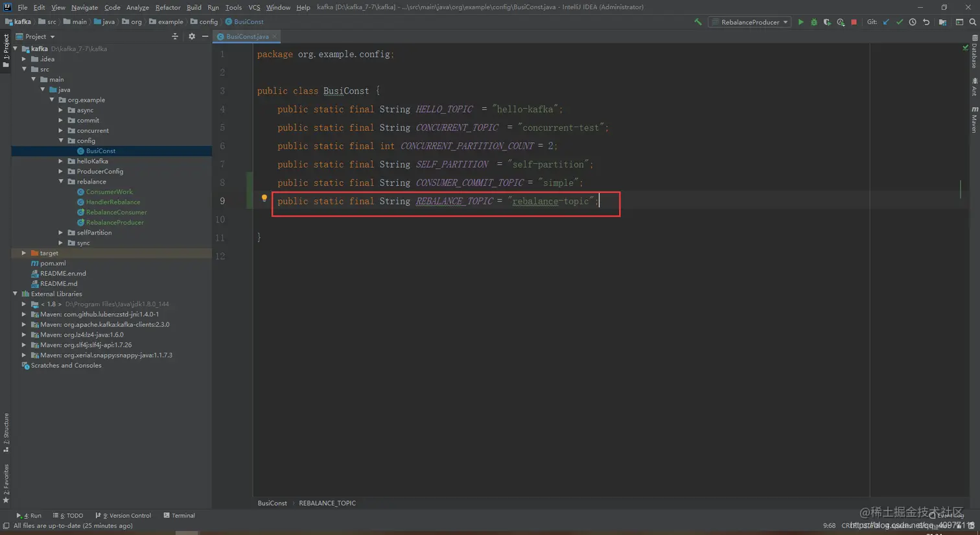Click line number 6 in the gutter
The image size is (980, 535).
tap(222, 146)
